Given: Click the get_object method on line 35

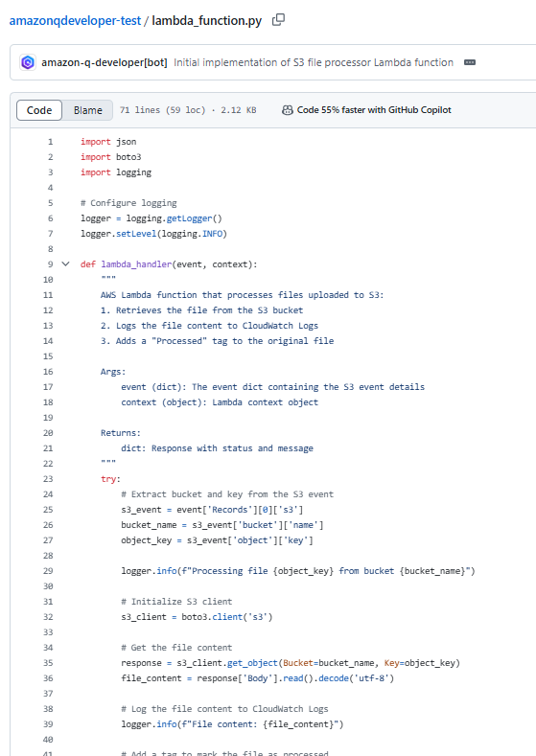Looking at the screenshot, I should [x=252, y=663].
